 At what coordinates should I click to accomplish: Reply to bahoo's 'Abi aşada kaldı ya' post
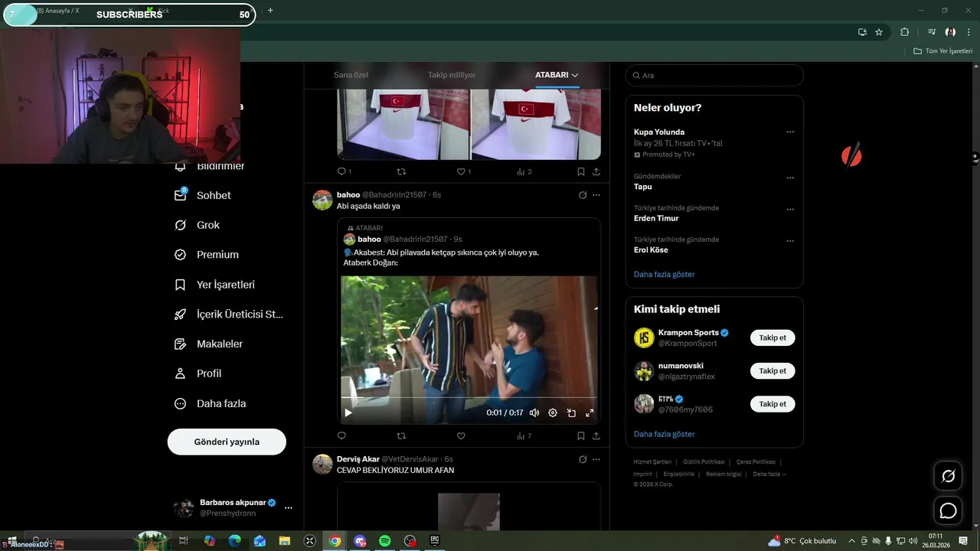341,435
